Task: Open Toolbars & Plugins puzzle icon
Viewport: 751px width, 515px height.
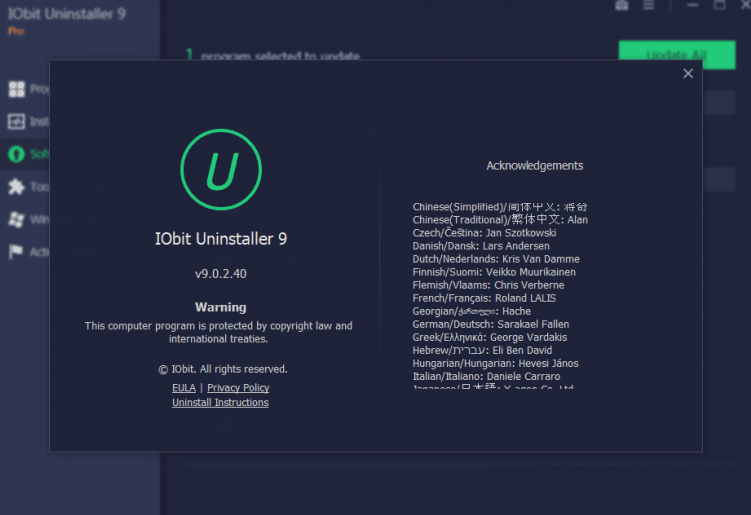Action: point(16,187)
